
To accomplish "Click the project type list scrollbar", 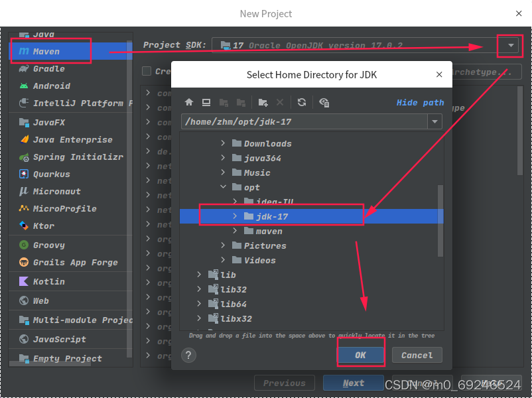I will pyautogui.click(x=129, y=198).
